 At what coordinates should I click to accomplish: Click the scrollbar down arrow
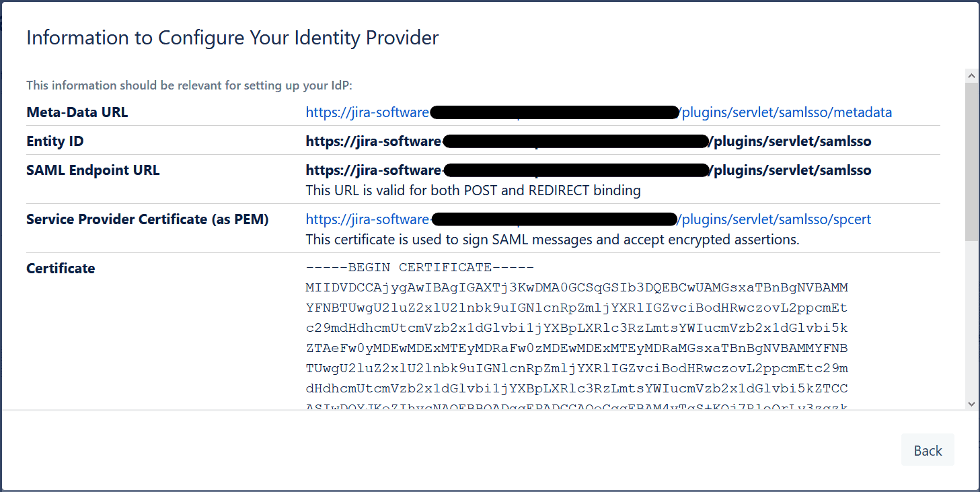click(971, 402)
